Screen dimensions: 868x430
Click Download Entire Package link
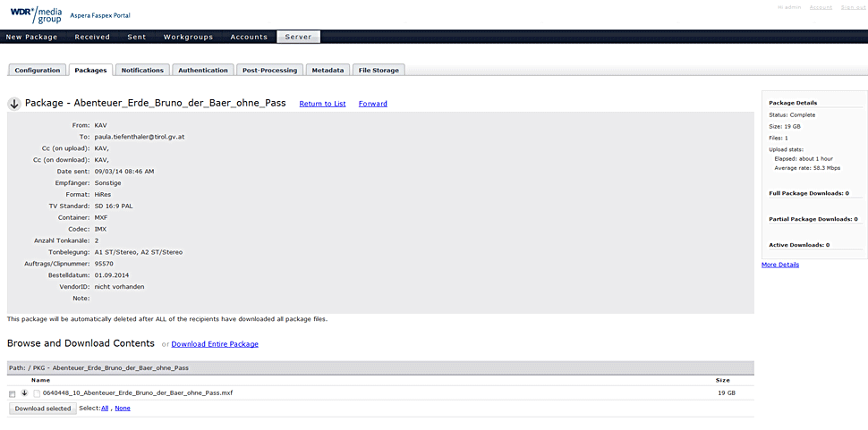tap(215, 344)
